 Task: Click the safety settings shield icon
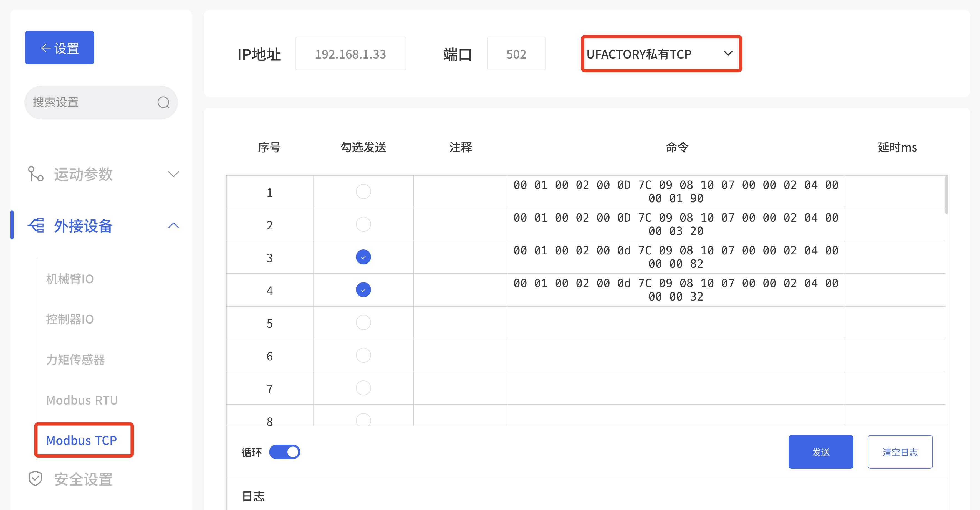36,479
